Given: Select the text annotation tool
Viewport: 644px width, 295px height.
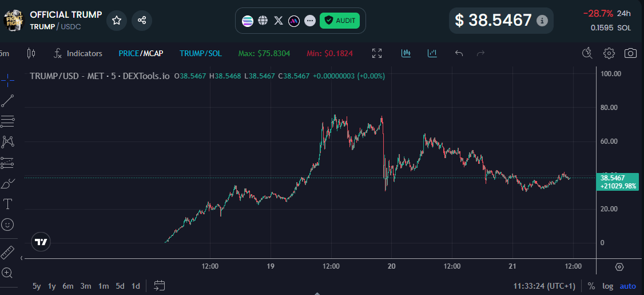Looking at the screenshot, I should click(x=8, y=204).
